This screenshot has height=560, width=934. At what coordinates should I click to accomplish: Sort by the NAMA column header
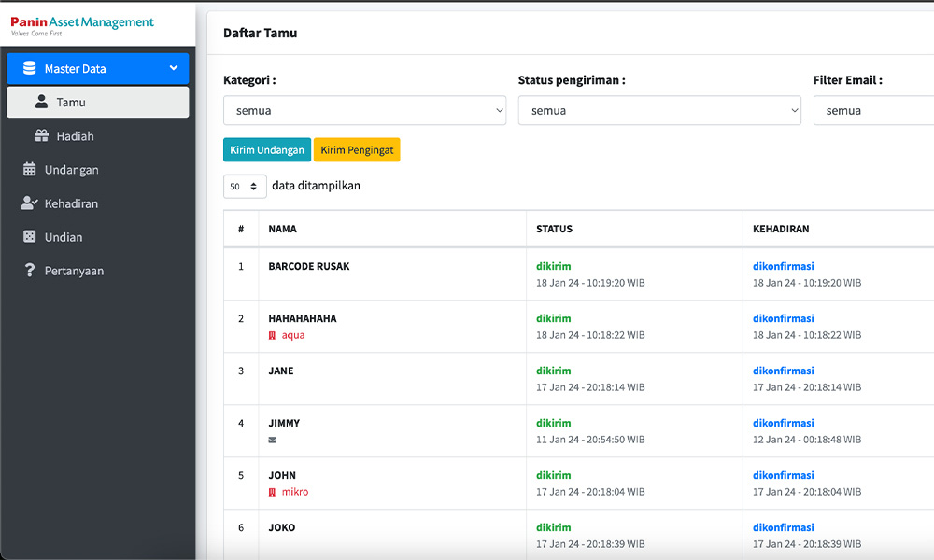tap(283, 229)
